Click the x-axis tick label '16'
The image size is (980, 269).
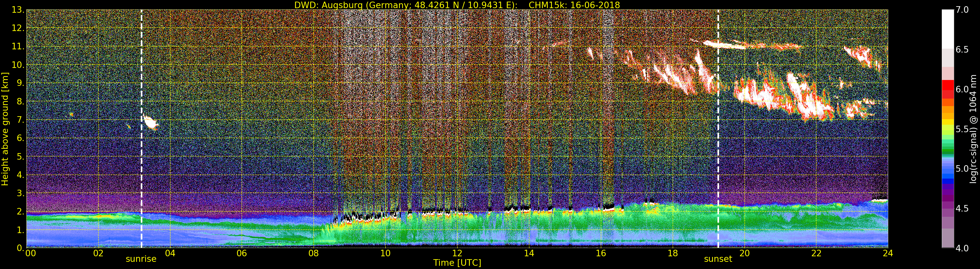tap(601, 253)
